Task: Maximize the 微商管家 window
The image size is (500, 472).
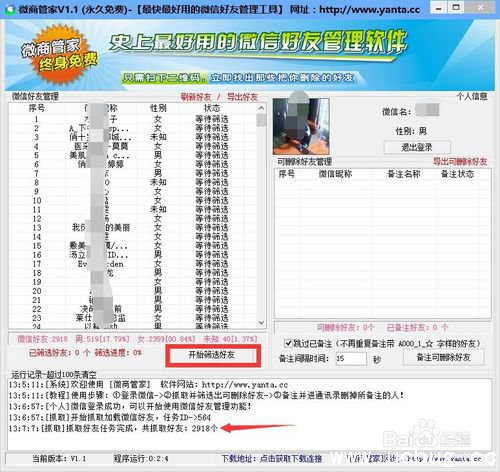Action: click(x=456, y=7)
